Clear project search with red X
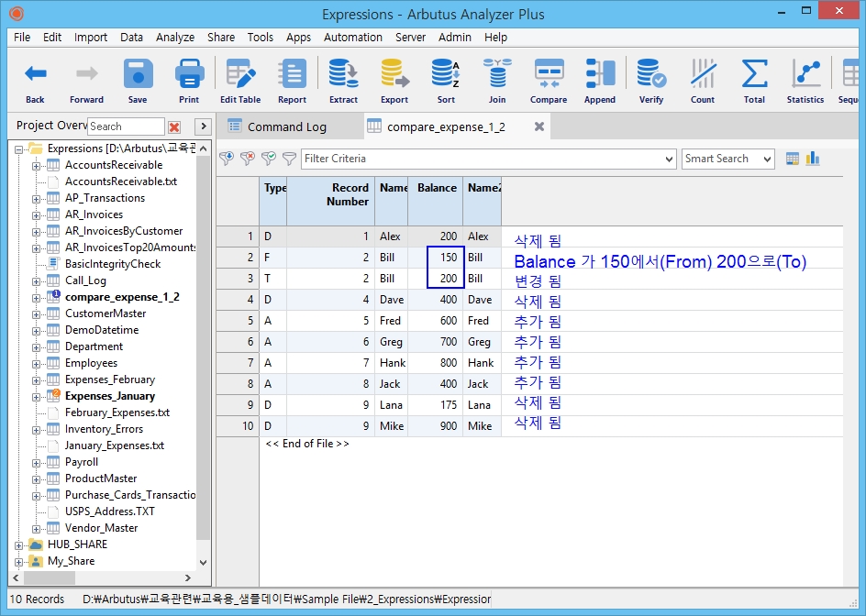Screen dimensions: 866x616 (174, 126)
